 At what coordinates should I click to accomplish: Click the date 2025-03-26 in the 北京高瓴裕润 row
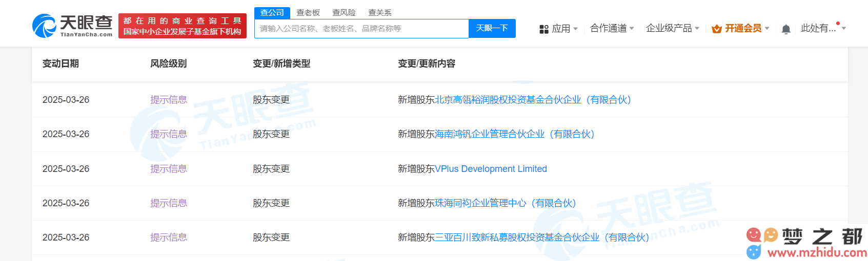[66, 100]
